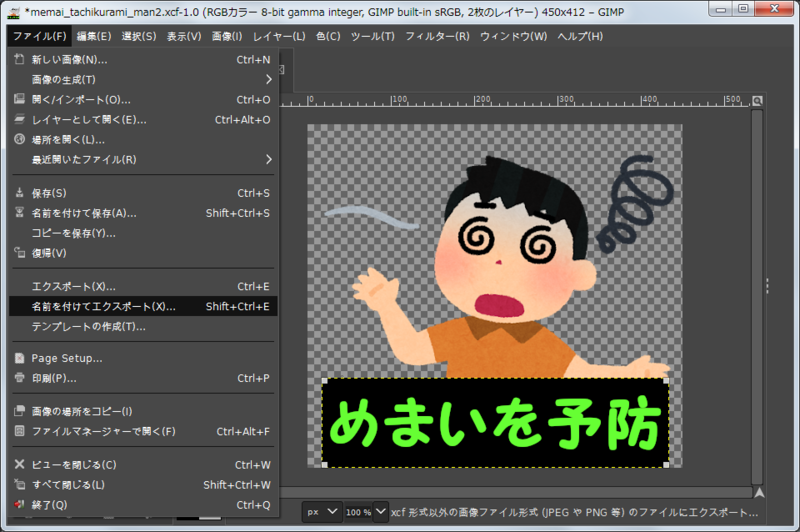Screen dimensions: 800x532
Task: Click the Open Location globe icon
Action: click(x=19, y=139)
